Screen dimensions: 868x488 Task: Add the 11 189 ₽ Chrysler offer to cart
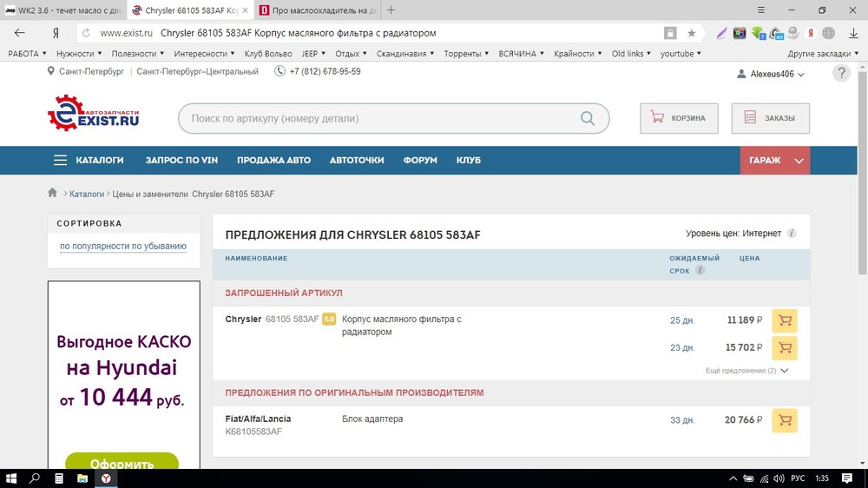pos(785,320)
